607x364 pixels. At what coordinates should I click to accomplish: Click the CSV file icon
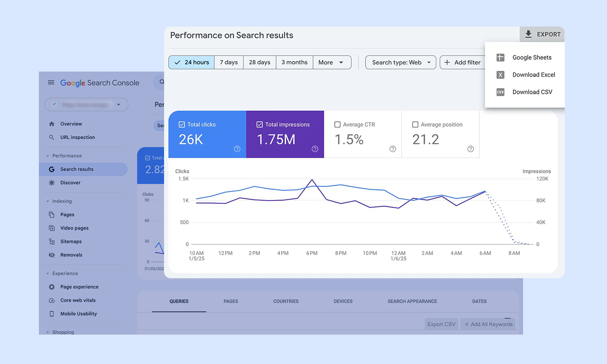(x=500, y=92)
